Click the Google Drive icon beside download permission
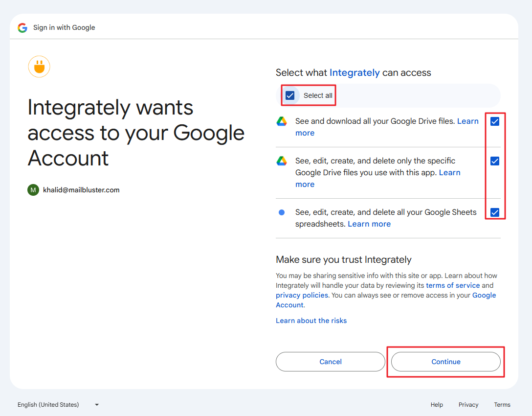The image size is (532, 416). click(x=282, y=121)
